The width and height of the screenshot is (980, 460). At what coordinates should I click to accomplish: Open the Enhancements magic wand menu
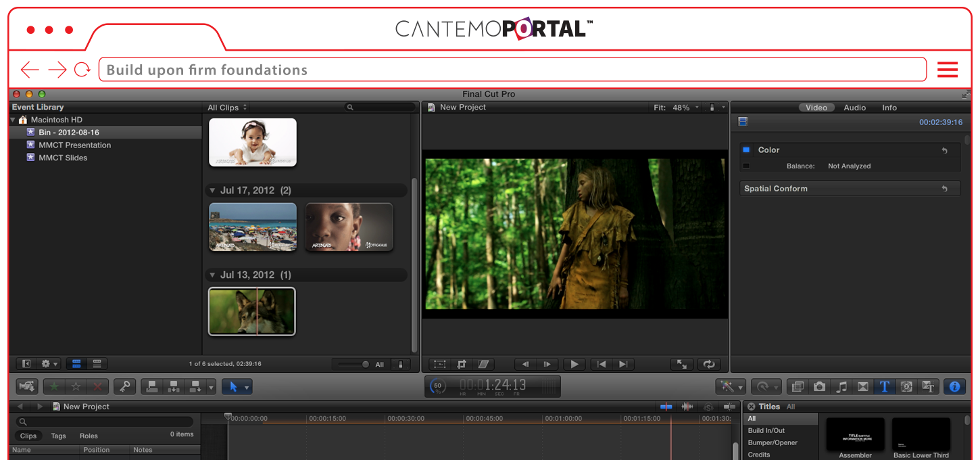731,387
